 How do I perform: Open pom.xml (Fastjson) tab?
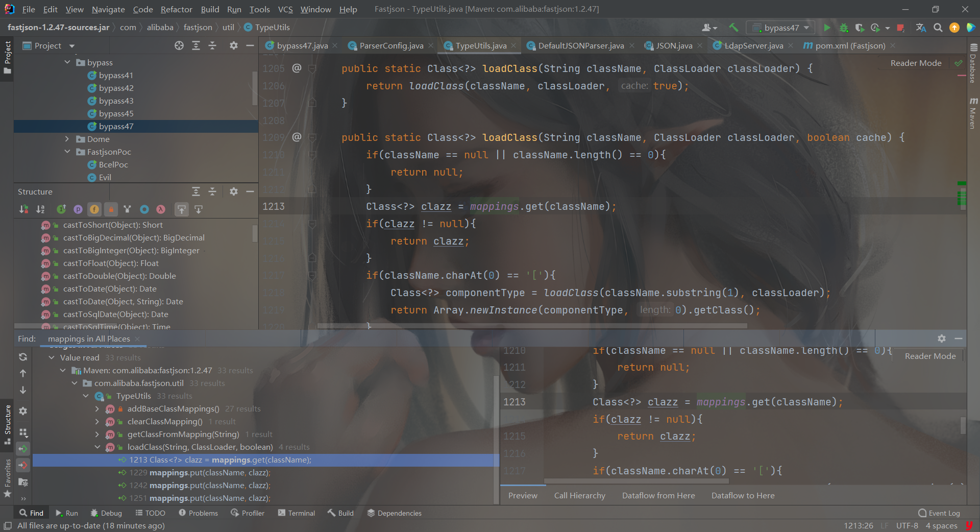[x=850, y=45]
